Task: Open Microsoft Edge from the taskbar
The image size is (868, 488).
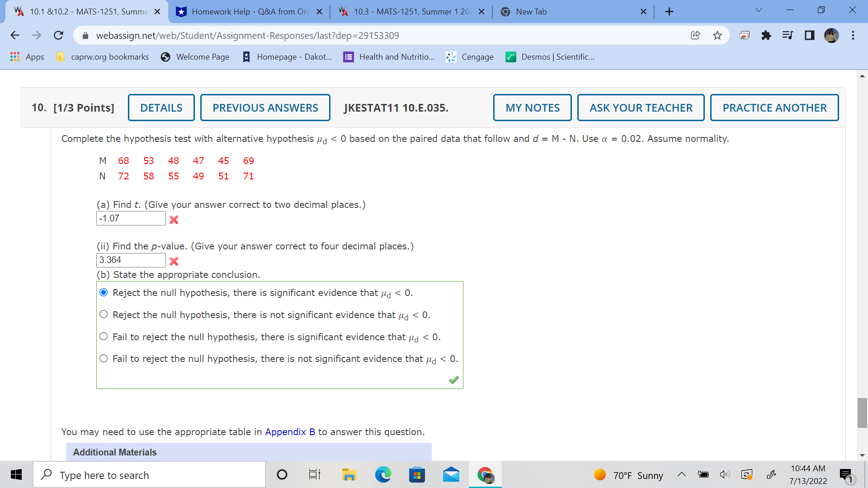Action: click(x=383, y=475)
